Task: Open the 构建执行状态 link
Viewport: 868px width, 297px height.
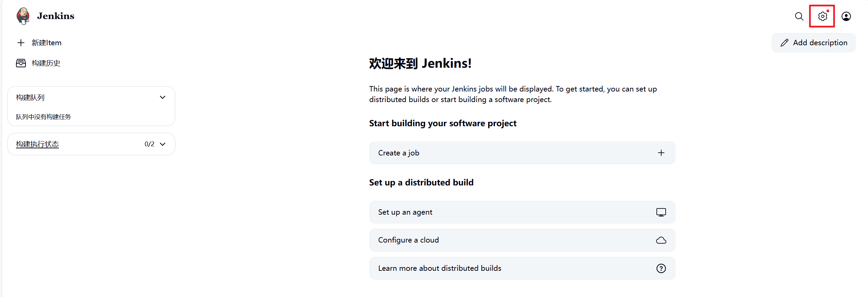Action: pyautogui.click(x=37, y=144)
